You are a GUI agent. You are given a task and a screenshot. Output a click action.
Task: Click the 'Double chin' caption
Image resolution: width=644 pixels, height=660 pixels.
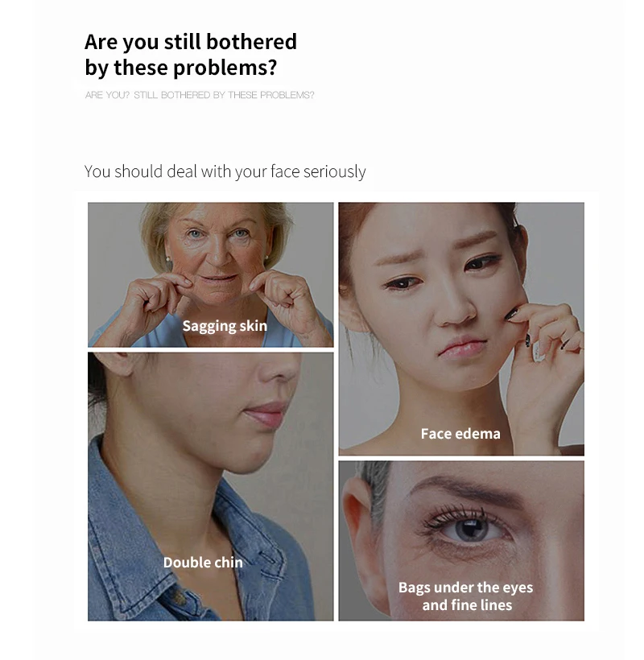[x=203, y=563]
